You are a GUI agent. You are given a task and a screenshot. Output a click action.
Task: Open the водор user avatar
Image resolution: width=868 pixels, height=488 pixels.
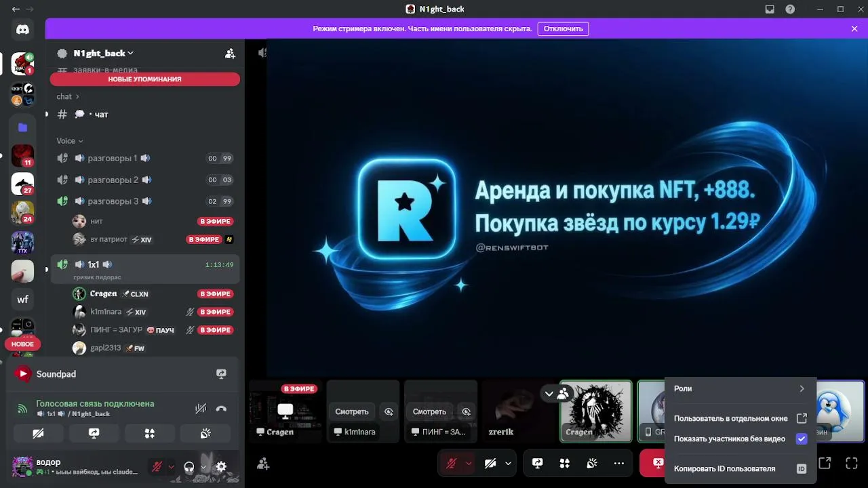pos(22,466)
